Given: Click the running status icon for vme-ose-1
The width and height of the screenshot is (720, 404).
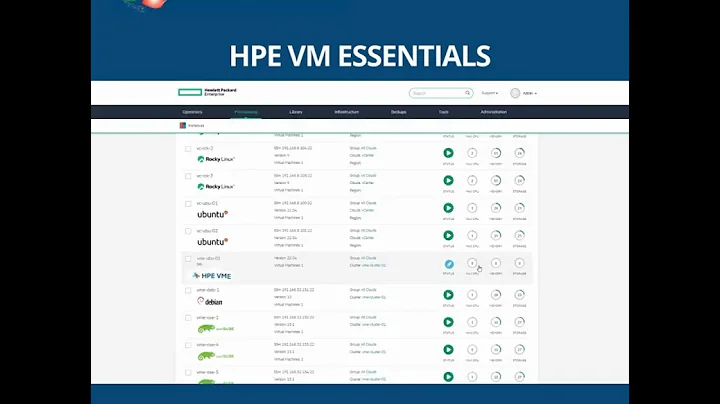Looking at the screenshot, I should tap(448, 322).
